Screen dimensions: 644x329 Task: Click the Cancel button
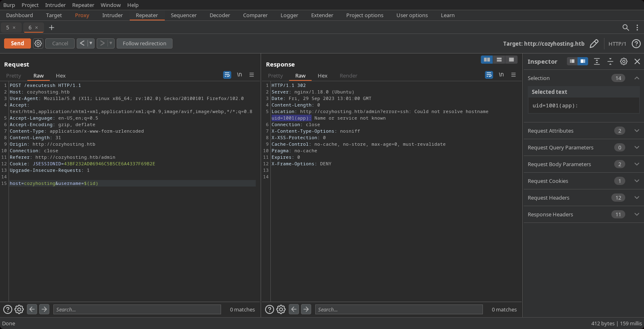pos(60,43)
